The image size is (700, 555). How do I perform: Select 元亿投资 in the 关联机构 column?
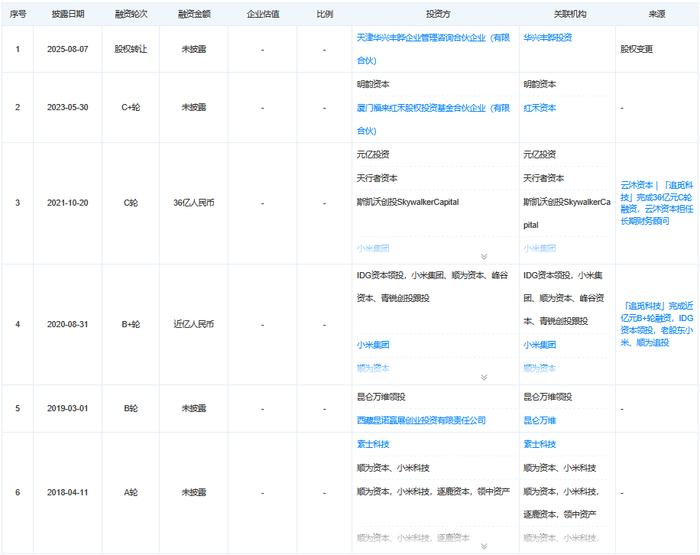coord(540,154)
